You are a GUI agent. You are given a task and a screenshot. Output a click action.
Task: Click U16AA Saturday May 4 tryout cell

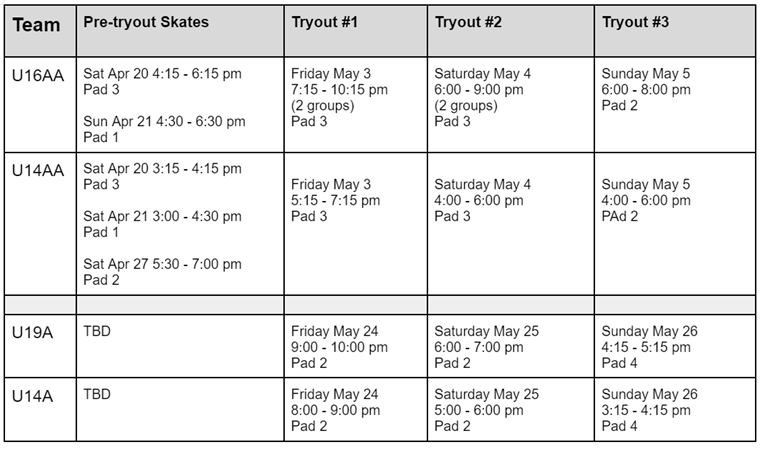(511, 105)
